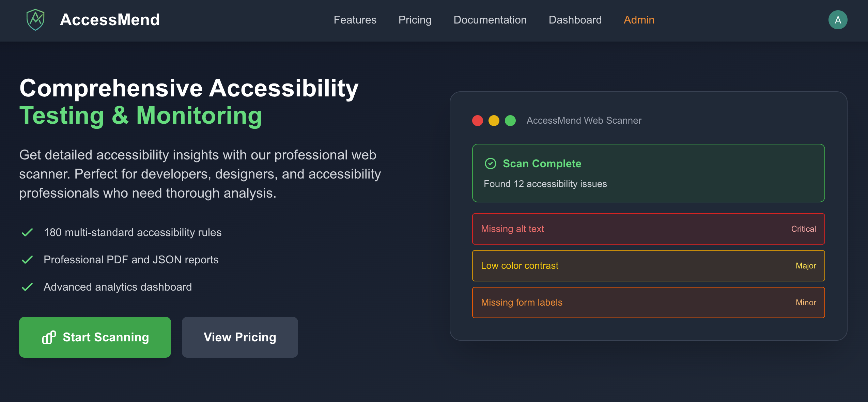Click the yellow traffic-light dot on scanner window
This screenshot has width=868, height=402.
494,121
